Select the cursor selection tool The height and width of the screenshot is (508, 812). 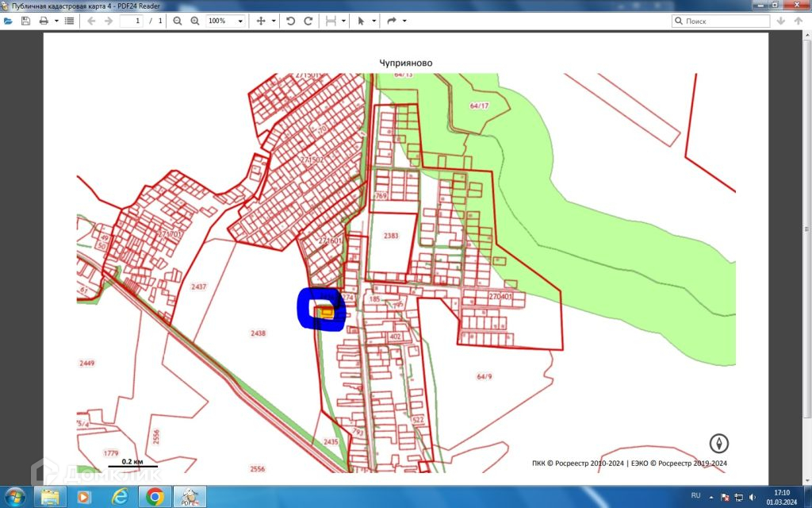coord(361,21)
